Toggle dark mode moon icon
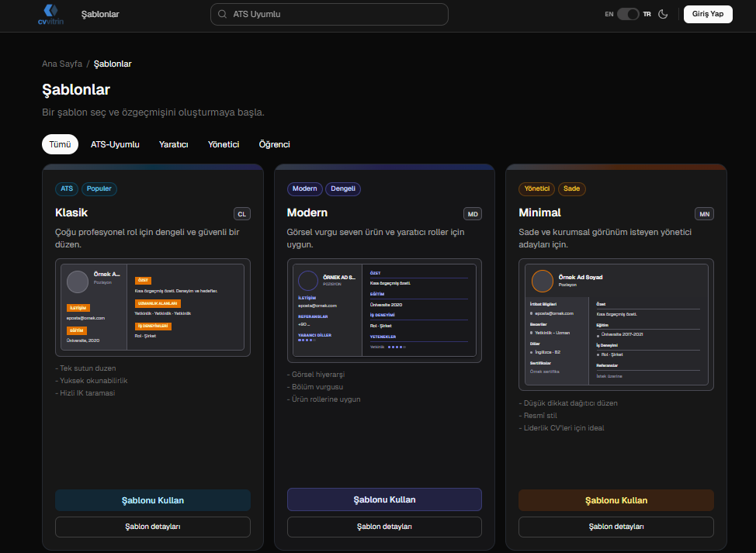This screenshot has height=553, width=756. (663, 14)
